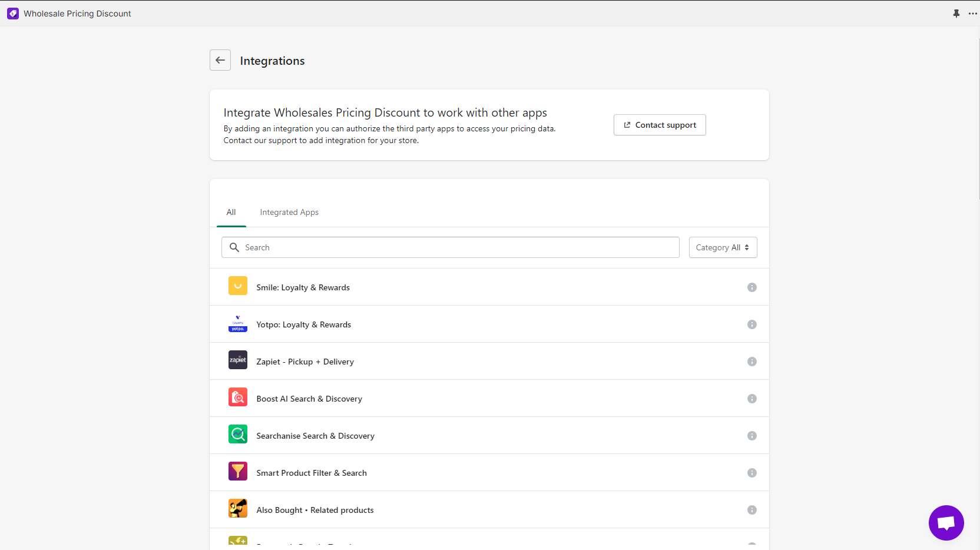Select the Yotpo: Loyalty & Rewards text

pyautogui.click(x=303, y=324)
